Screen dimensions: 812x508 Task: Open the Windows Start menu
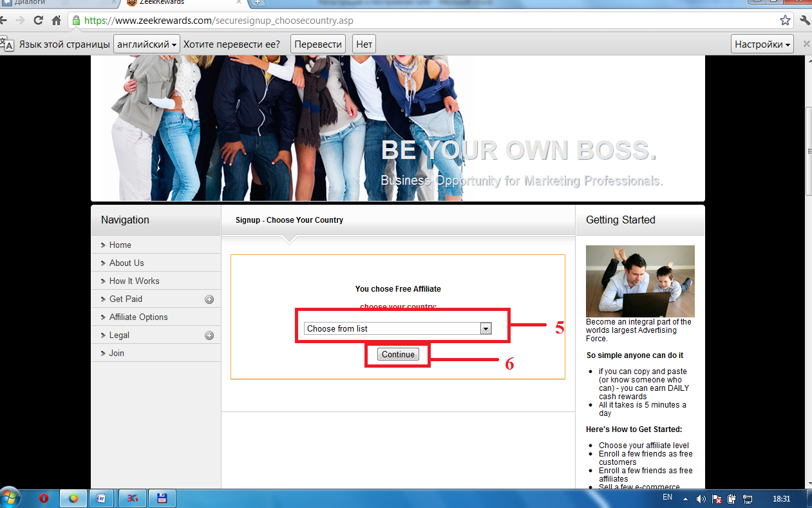point(9,498)
